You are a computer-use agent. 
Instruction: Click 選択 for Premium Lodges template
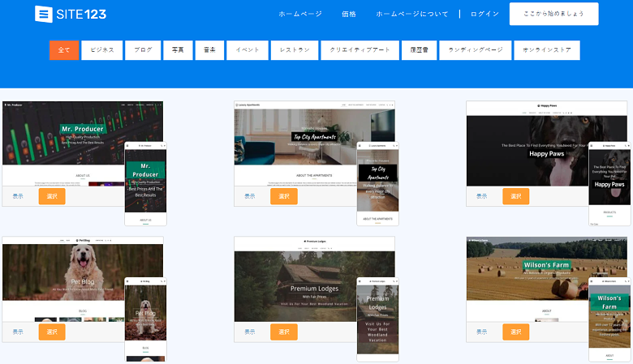coord(284,332)
